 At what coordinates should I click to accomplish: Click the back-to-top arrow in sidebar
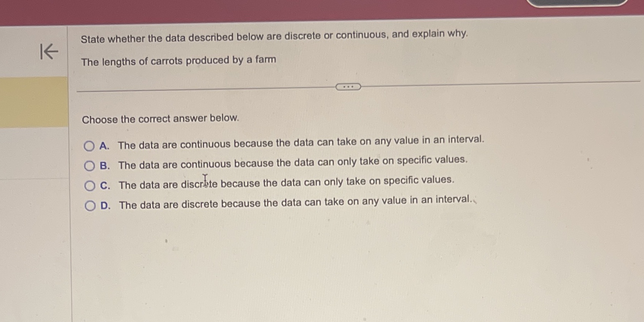click(48, 53)
